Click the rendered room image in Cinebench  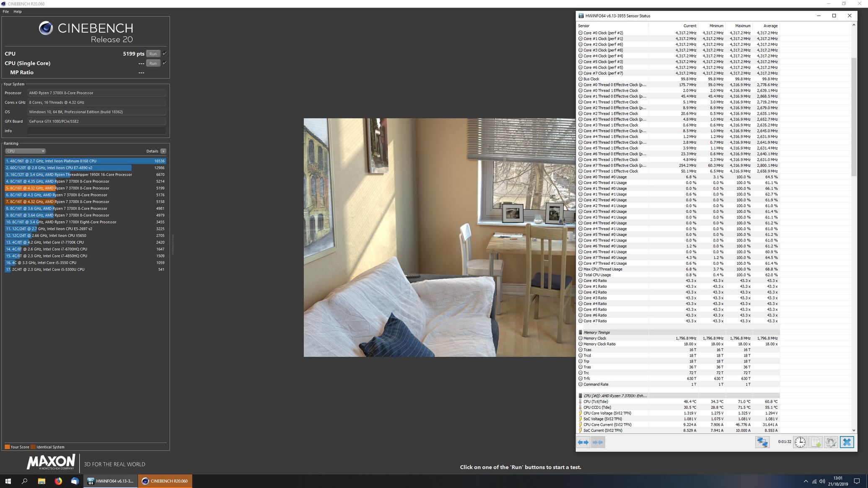(440, 238)
